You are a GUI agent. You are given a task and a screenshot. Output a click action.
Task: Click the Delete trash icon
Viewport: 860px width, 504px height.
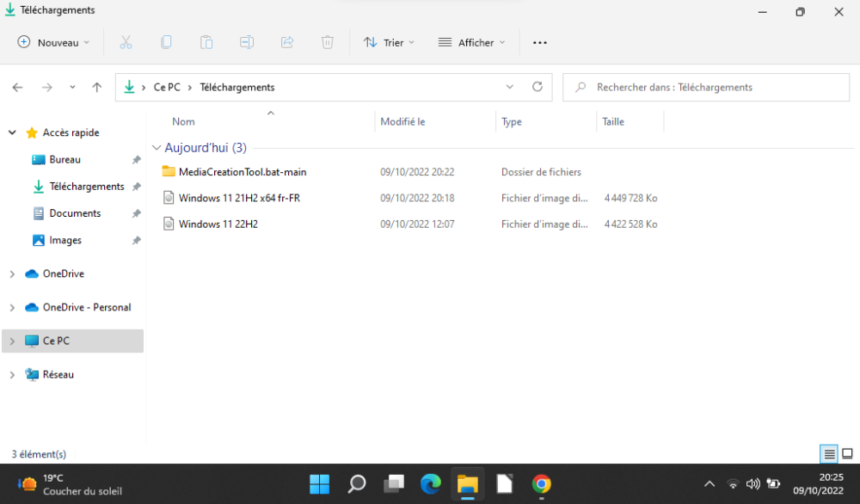(328, 42)
